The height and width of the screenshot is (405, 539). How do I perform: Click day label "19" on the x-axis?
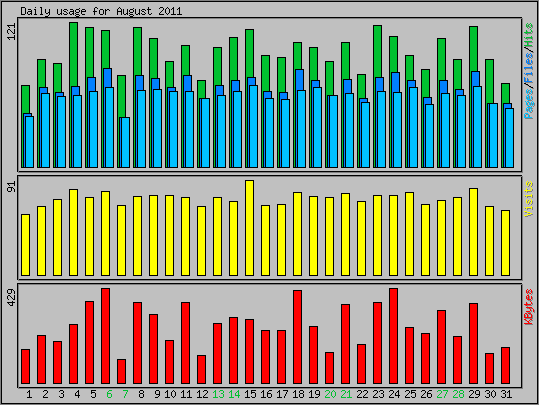(x=314, y=394)
